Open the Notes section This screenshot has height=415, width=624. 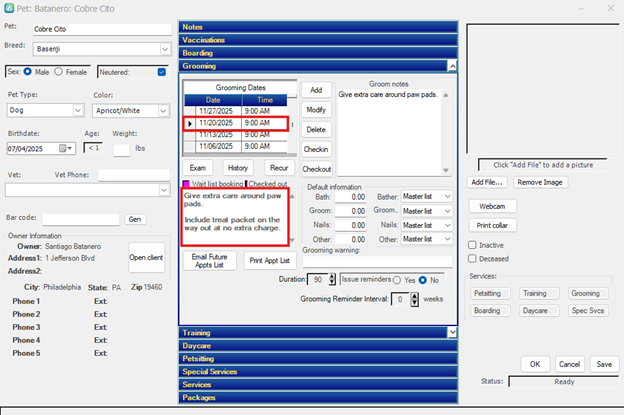point(318,27)
